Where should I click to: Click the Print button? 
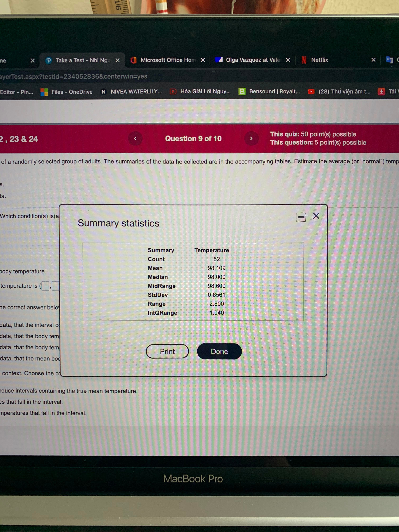point(167,351)
